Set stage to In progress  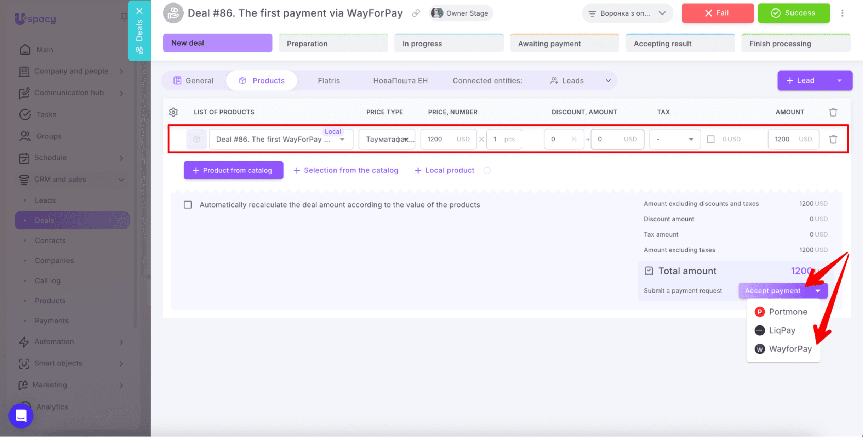click(449, 44)
